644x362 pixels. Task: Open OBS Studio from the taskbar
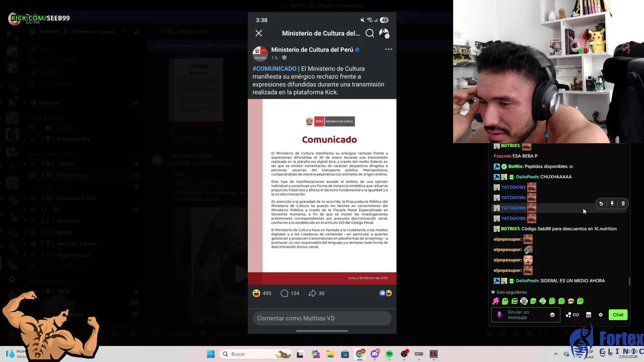404,354
